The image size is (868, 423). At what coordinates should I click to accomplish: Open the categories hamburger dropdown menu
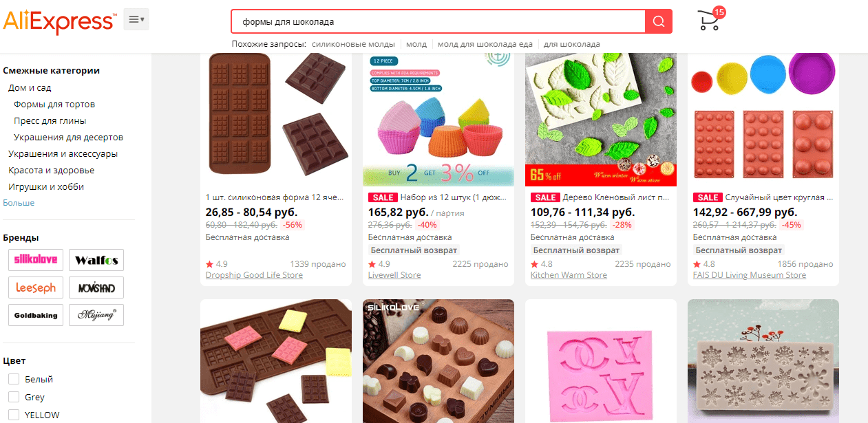point(136,20)
